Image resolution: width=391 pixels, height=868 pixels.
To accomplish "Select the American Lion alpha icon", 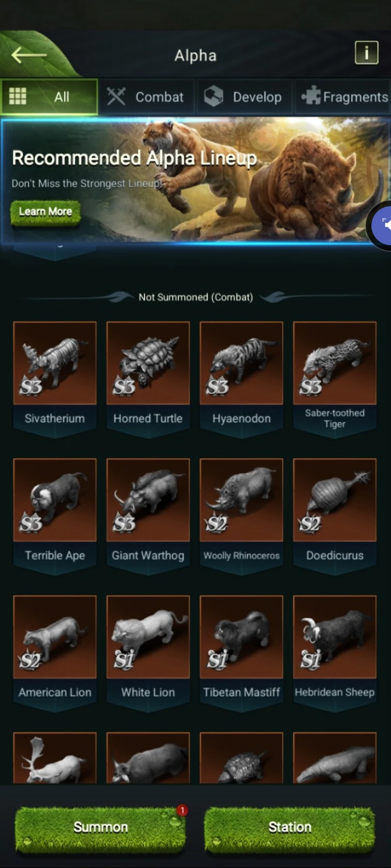I will (55, 637).
